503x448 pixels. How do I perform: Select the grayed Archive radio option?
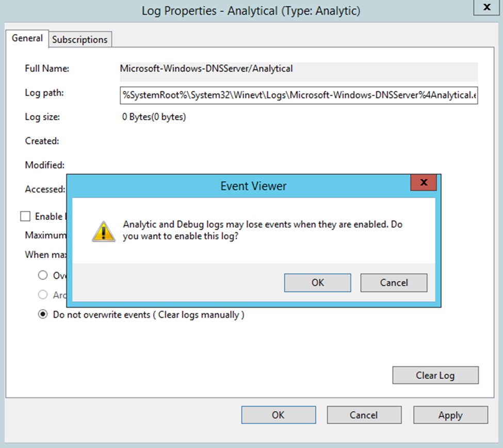(x=43, y=295)
